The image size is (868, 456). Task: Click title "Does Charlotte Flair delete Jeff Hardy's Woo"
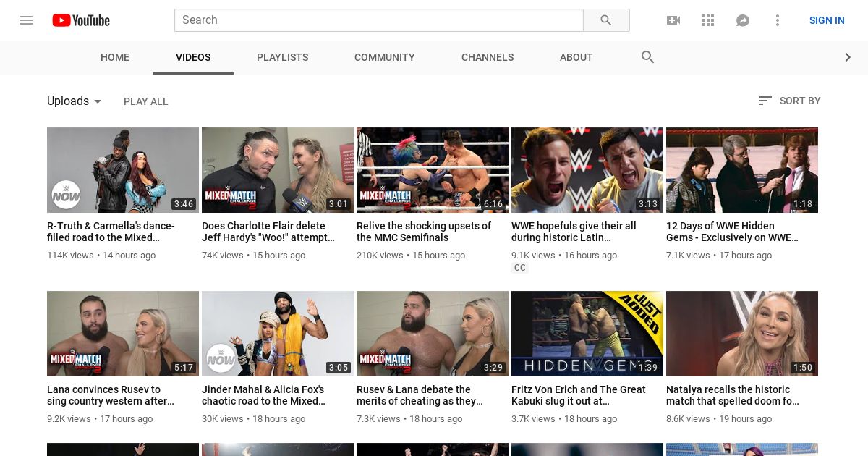[x=268, y=232]
